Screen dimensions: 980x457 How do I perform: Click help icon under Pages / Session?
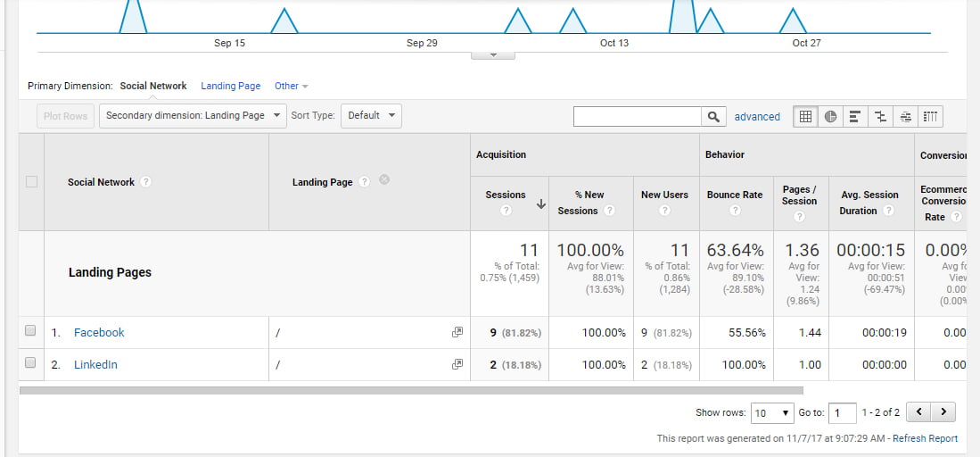(x=799, y=217)
